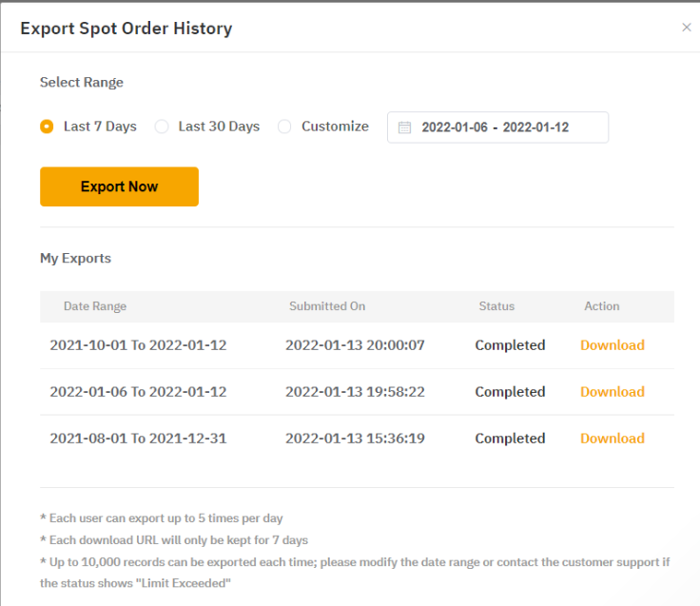Enable the Customize date range option
The width and height of the screenshot is (700, 606).
(x=284, y=127)
